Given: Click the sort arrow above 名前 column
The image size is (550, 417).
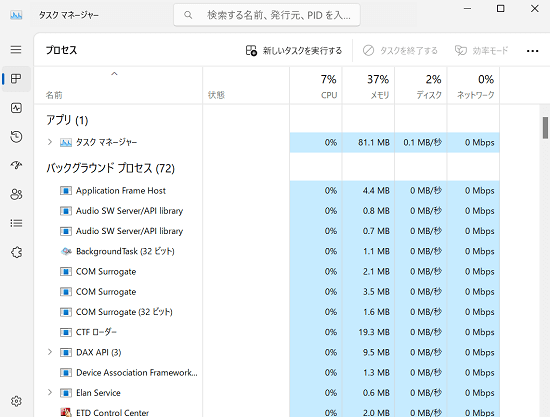Looking at the screenshot, I should point(114,74).
